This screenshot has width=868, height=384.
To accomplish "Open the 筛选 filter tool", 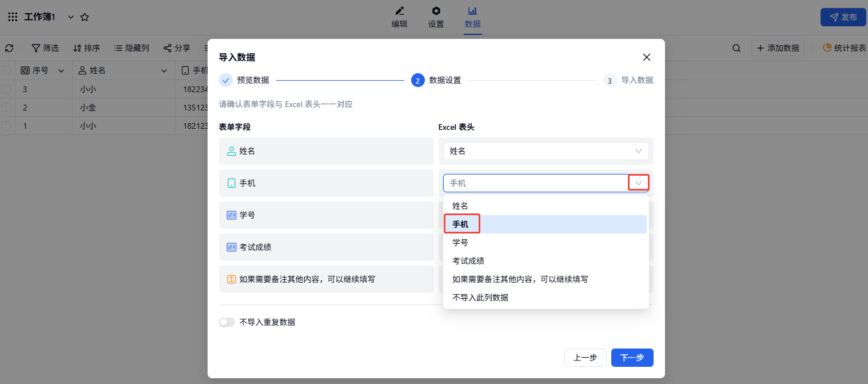I will (x=45, y=48).
